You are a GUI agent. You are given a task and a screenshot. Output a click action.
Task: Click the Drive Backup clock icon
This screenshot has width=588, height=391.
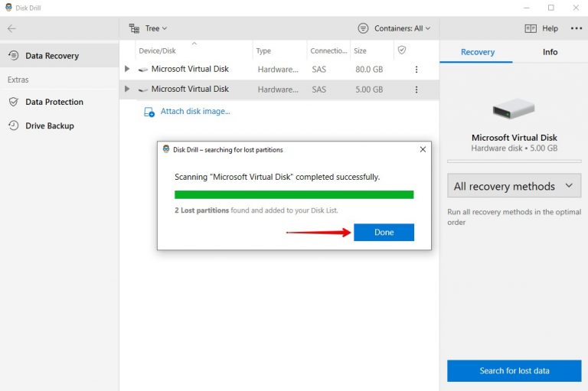(13, 125)
